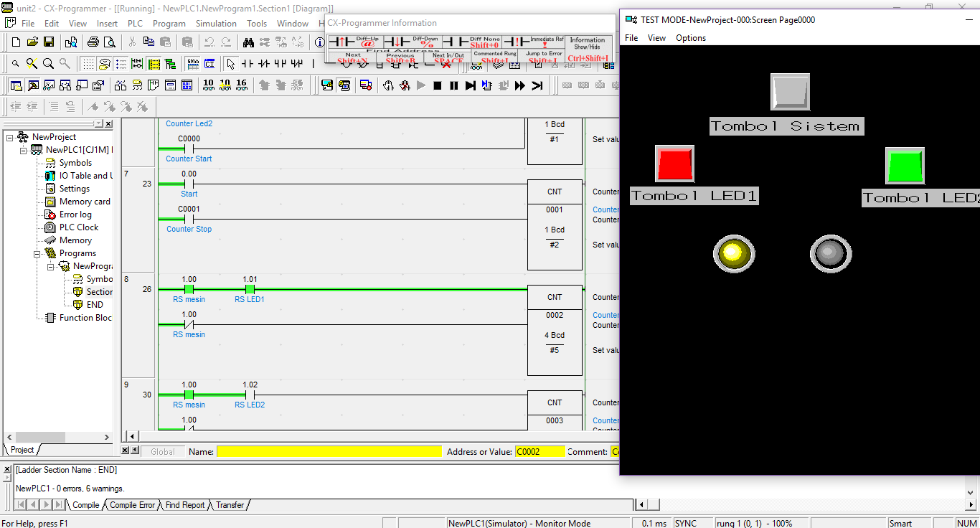The image size is (980, 528).
Task: Collapse the NewPLC1[CJ1M] tree node
Action: [x=24, y=150]
